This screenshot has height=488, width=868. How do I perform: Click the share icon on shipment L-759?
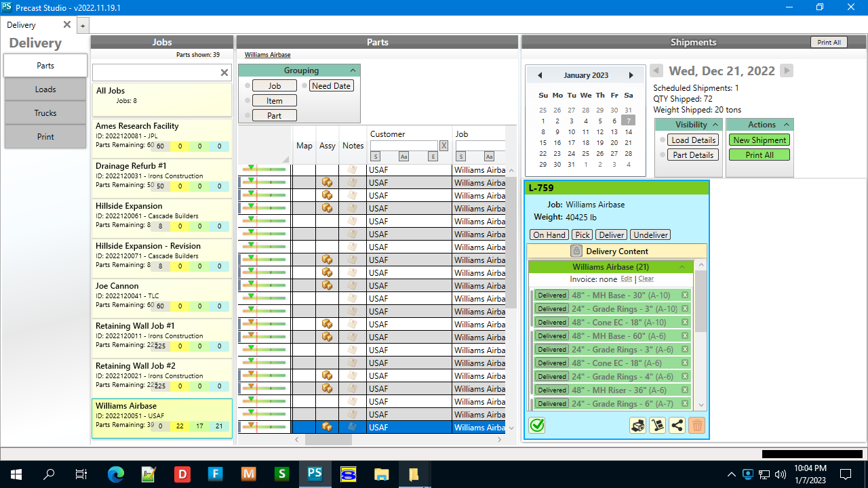[x=677, y=425]
